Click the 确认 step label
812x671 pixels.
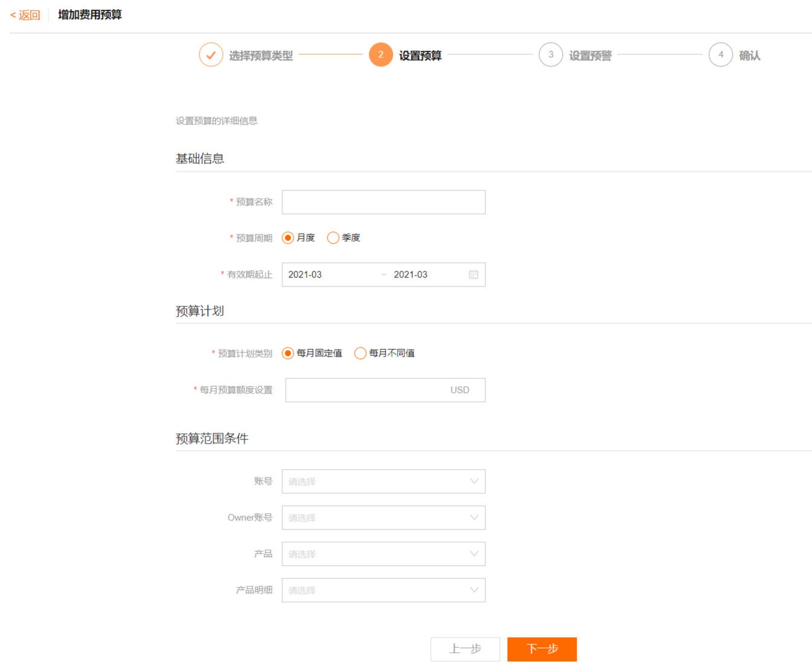(x=750, y=56)
